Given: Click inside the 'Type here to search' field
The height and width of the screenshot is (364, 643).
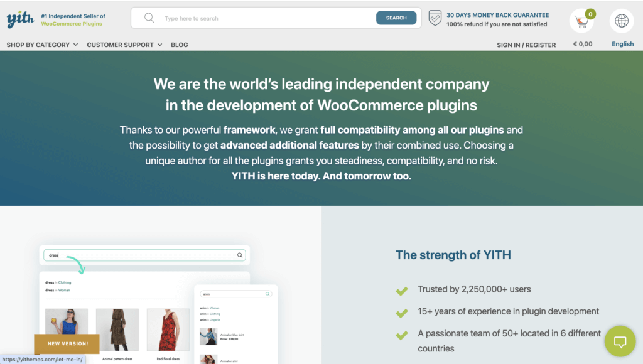Looking at the screenshot, I should pos(251,18).
